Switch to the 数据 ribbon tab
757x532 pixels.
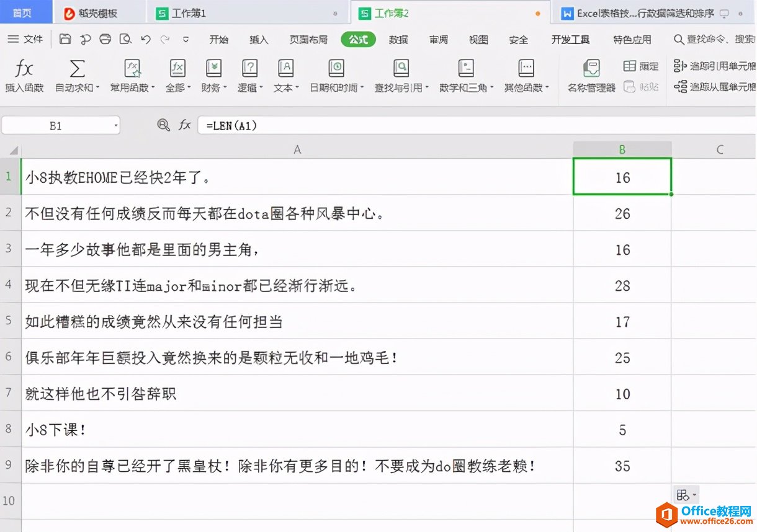[x=398, y=40]
